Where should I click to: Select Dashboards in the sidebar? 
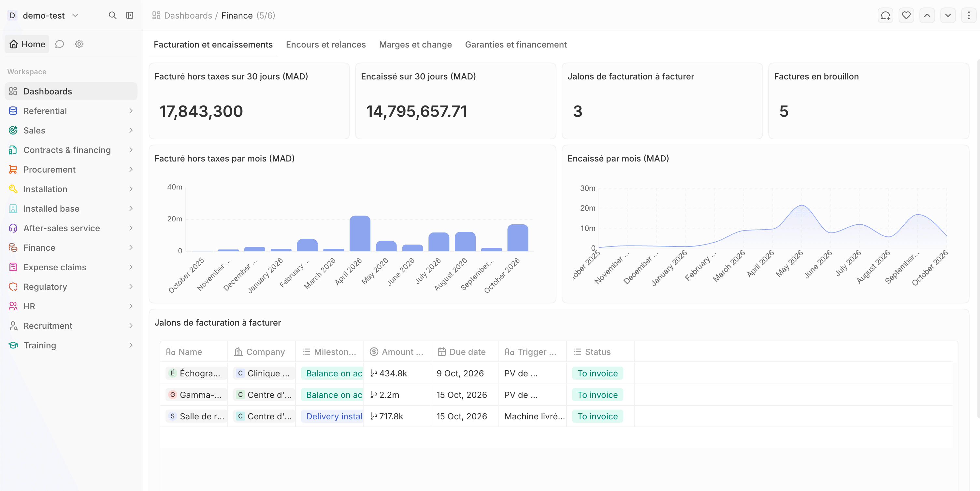[x=71, y=91]
